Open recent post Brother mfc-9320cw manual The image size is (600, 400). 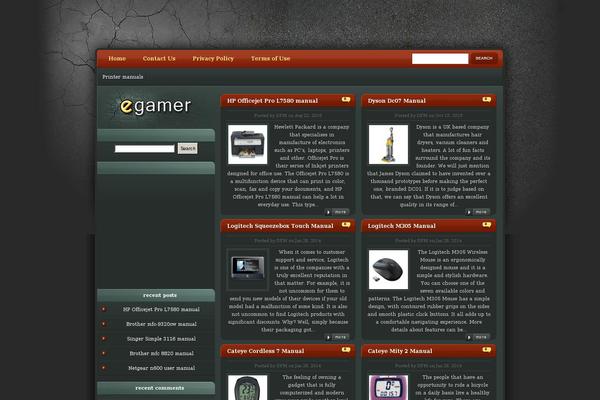[161, 324]
